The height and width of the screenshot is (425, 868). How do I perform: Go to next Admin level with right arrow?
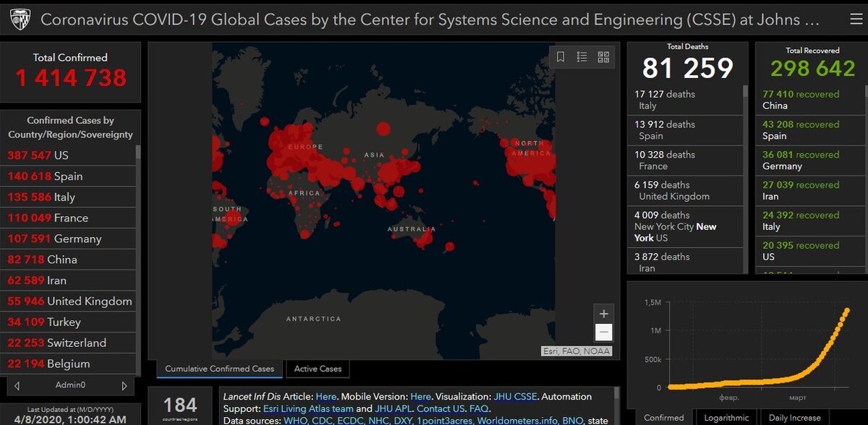coord(124,385)
